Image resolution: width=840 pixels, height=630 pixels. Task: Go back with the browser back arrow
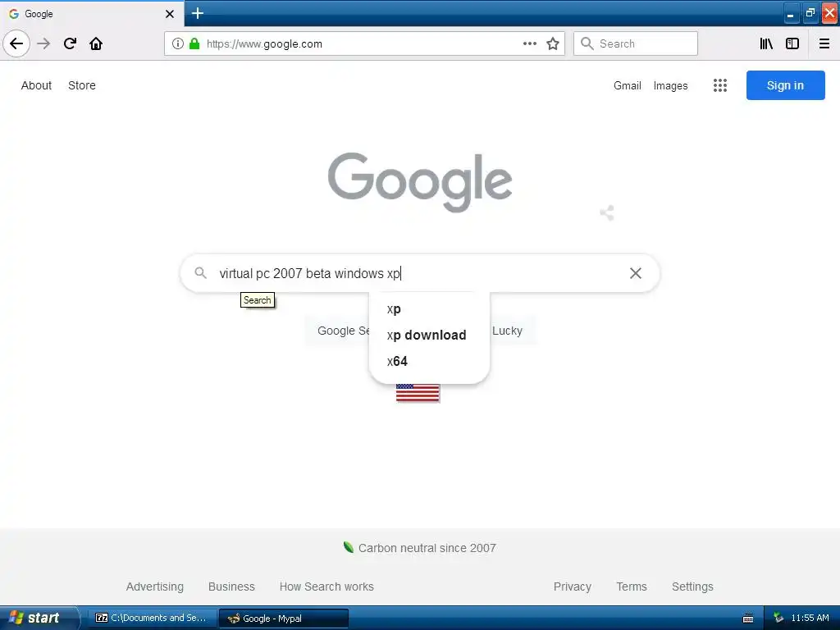click(16, 43)
